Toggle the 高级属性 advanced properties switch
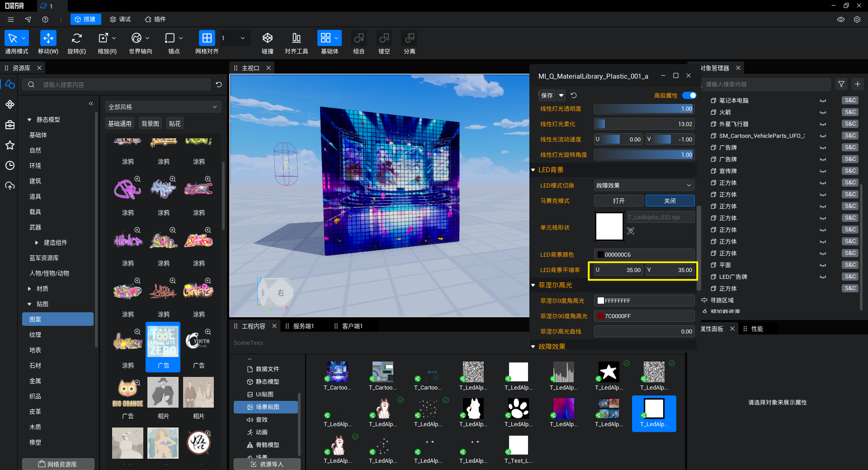The width and height of the screenshot is (868, 470). [x=689, y=95]
